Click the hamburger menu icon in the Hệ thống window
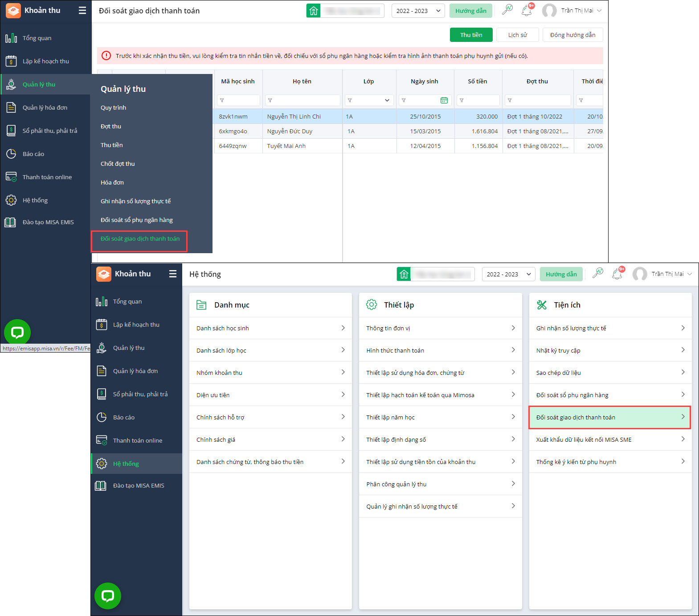The image size is (699, 616). pyautogui.click(x=173, y=274)
